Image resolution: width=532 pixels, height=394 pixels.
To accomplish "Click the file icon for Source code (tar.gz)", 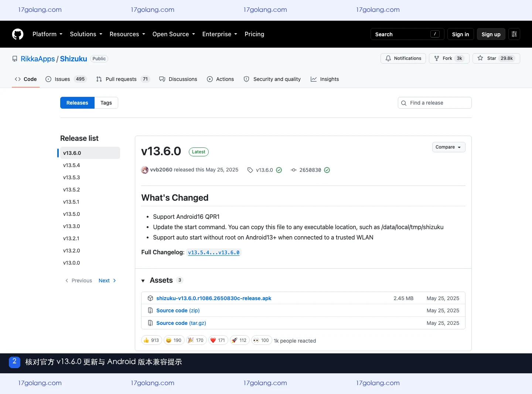I will pyautogui.click(x=150, y=323).
